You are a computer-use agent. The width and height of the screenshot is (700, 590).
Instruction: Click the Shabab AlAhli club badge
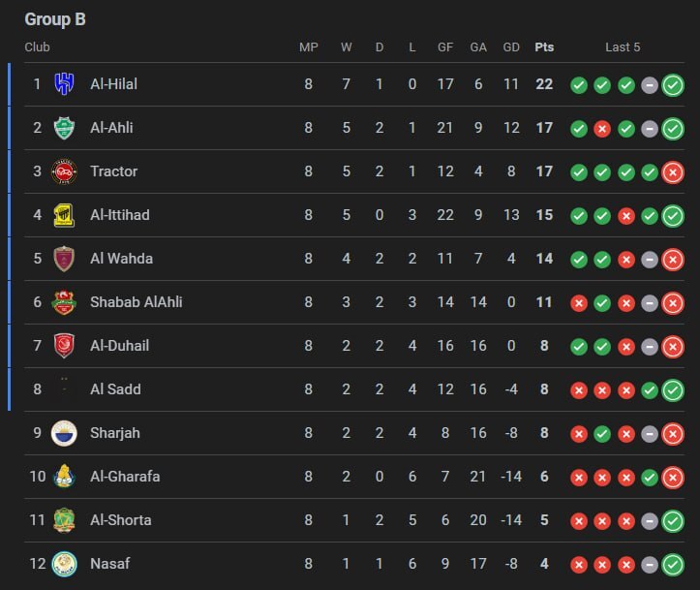(64, 302)
